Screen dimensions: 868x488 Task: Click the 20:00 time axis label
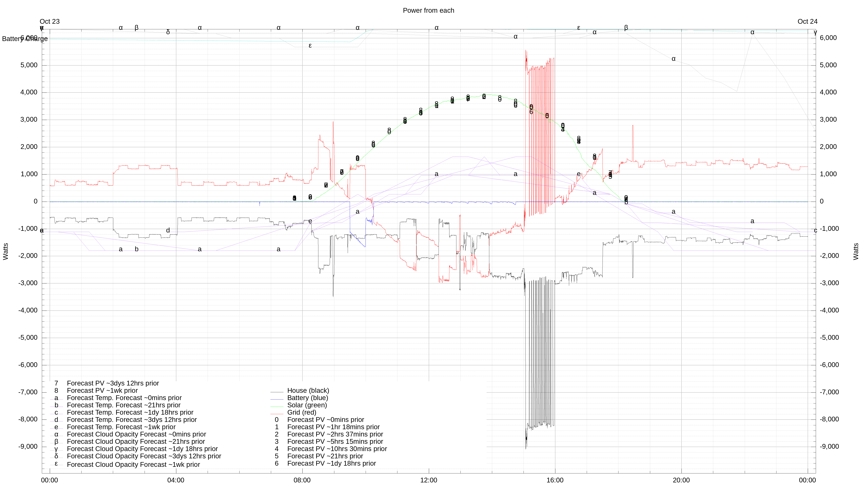[681, 480]
